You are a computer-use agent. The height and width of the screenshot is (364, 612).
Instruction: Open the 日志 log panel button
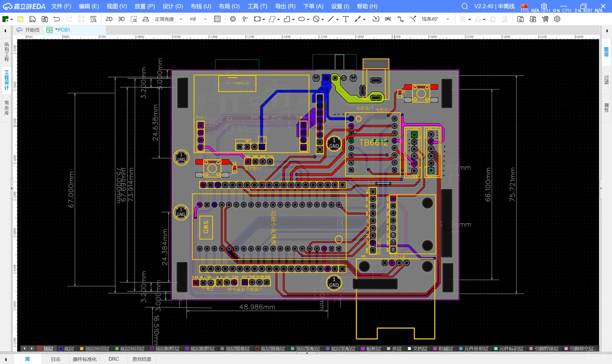click(x=56, y=359)
